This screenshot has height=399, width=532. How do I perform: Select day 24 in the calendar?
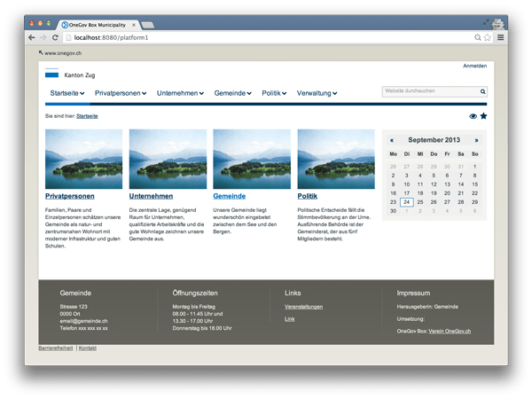(x=406, y=202)
